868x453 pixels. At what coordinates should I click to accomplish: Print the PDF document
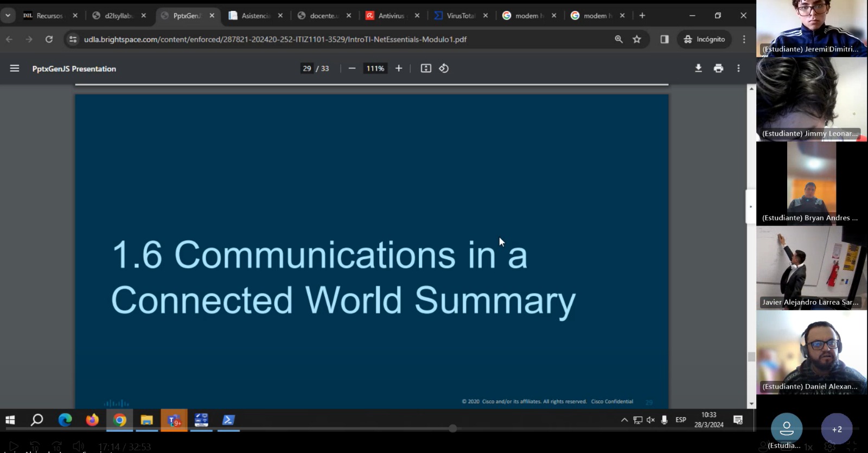(x=718, y=68)
